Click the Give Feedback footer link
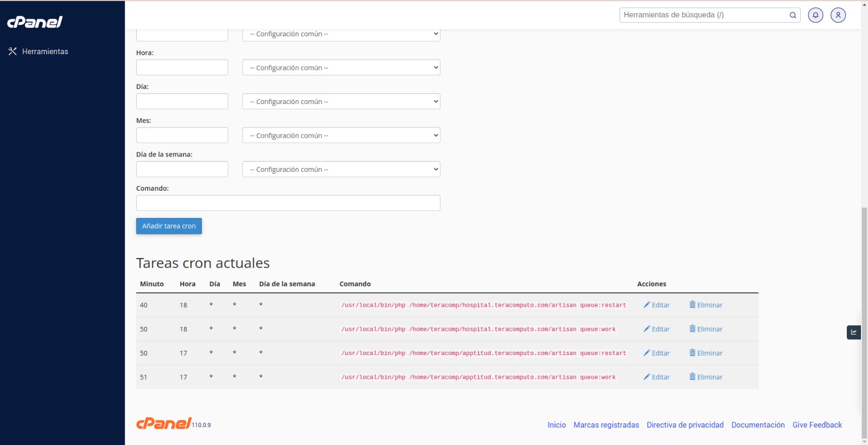 point(817,425)
